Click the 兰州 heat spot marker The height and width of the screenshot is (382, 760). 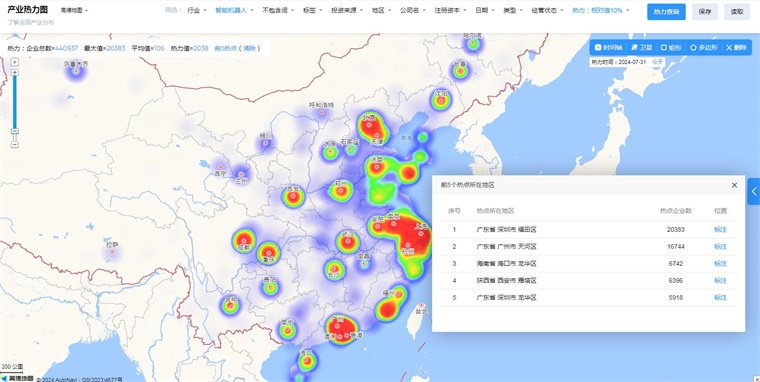pyautogui.click(x=241, y=174)
